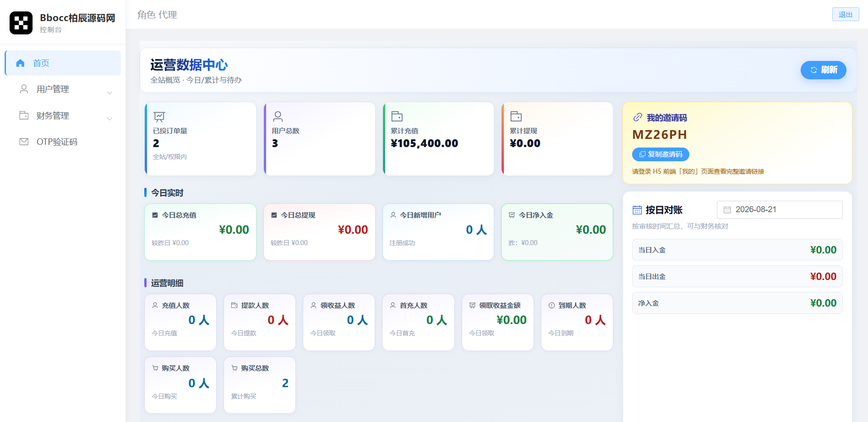Viewport: 868px width, 422px height.
Task: Click the cart icon beside 购买总数
Action: (x=234, y=368)
